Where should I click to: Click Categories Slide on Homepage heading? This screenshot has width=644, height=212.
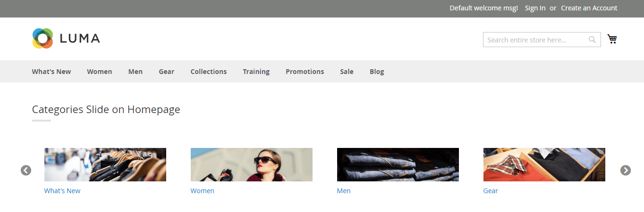pos(106,109)
